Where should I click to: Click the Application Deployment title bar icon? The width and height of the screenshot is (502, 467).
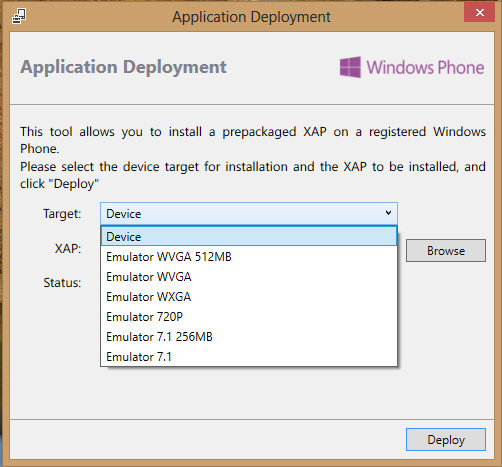[19, 16]
